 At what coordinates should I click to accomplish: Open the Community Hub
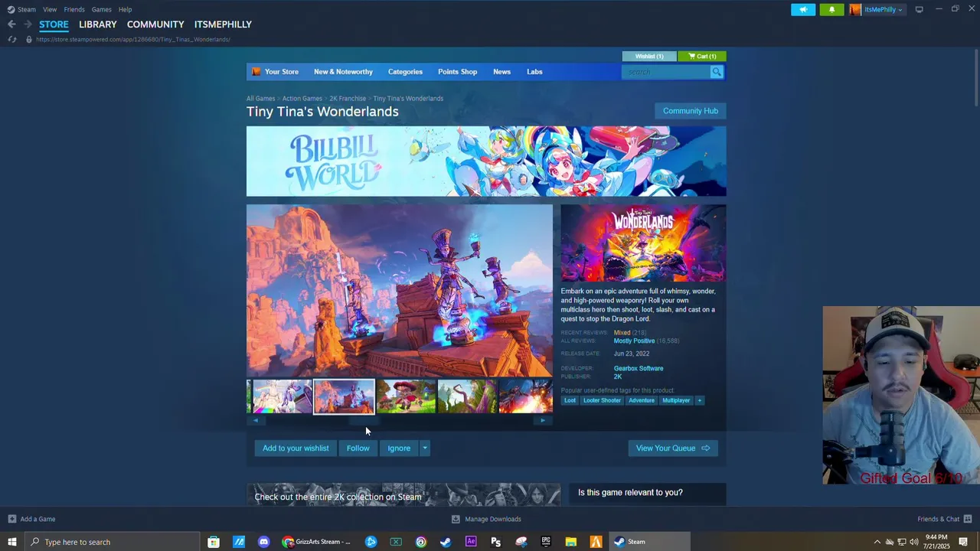(691, 111)
